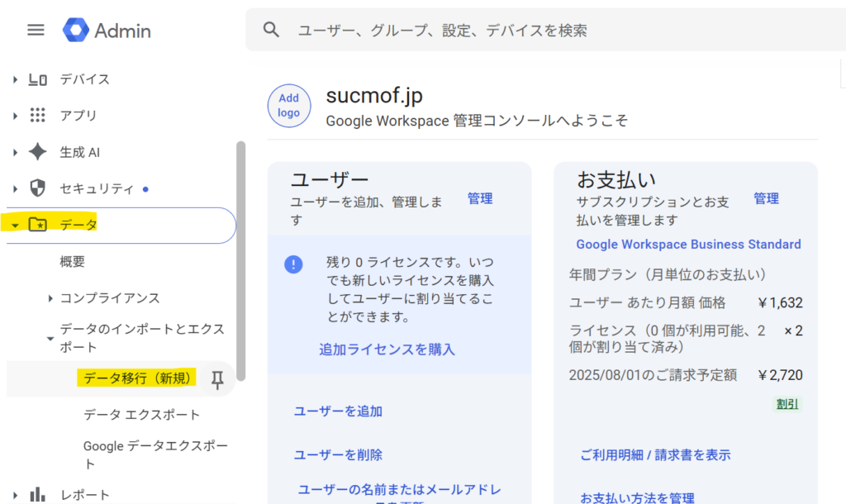Click the Generative AI sparkle icon

pos(38,152)
